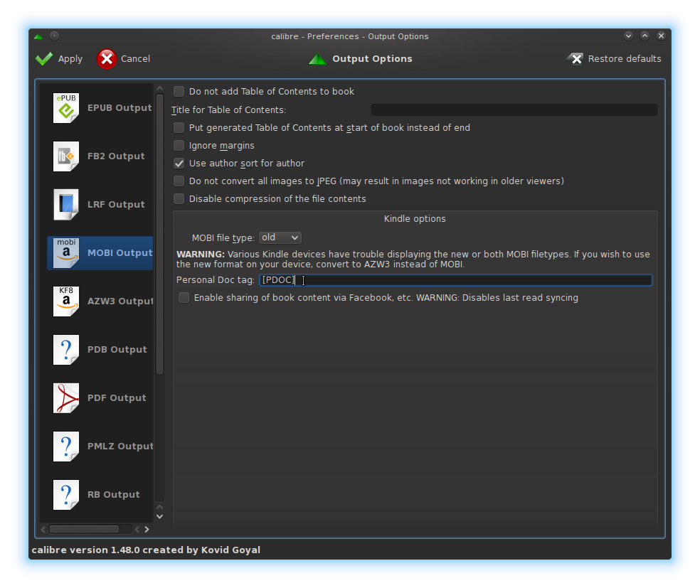Click the 'MOBI file type:' label

(x=223, y=238)
